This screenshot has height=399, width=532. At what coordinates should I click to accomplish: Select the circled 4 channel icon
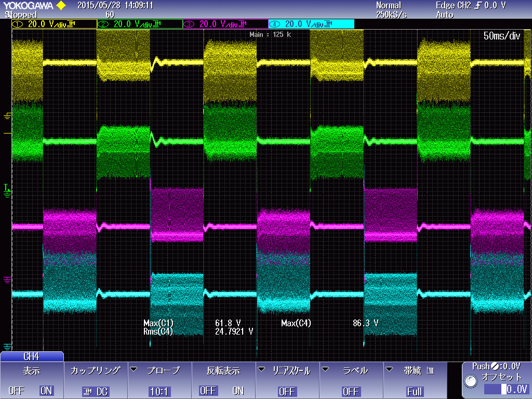pyautogui.click(x=274, y=24)
